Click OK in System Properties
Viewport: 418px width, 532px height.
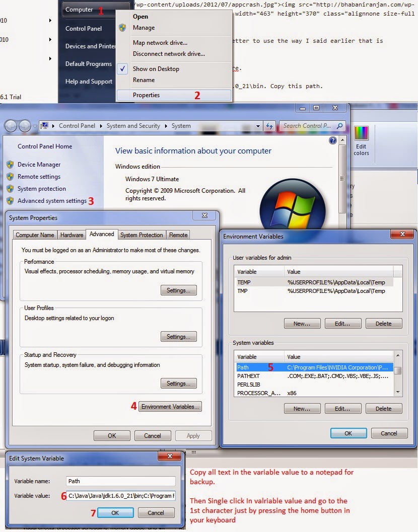pyautogui.click(x=112, y=436)
